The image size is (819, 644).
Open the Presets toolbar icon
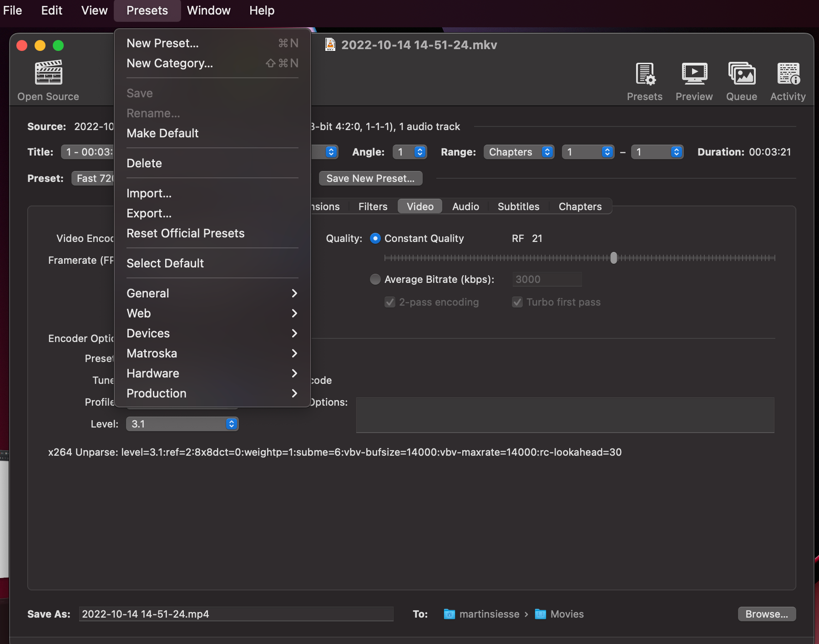pyautogui.click(x=645, y=74)
